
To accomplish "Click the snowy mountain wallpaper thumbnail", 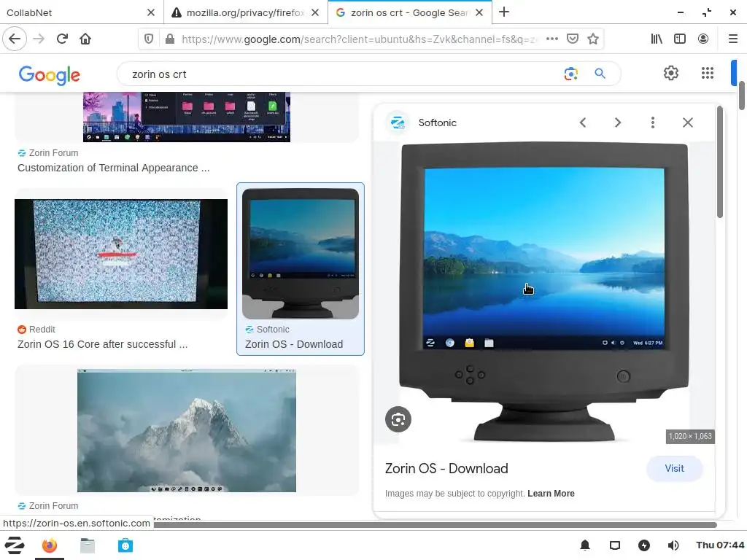I will [186, 430].
